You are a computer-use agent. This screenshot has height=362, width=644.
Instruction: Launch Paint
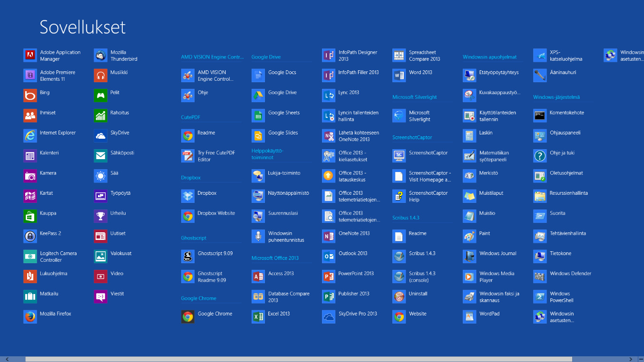477,236
